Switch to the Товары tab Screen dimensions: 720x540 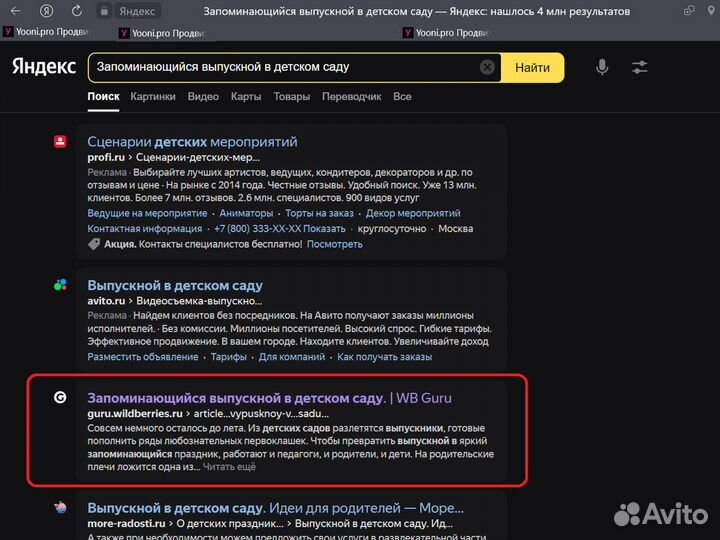(x=292, y=96)
